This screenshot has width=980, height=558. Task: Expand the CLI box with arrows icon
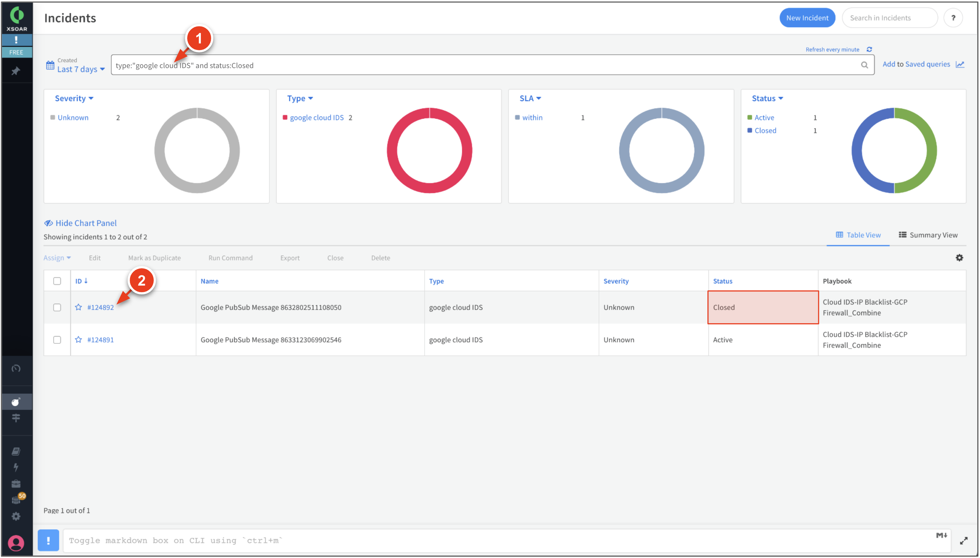[x=963, y=541]
